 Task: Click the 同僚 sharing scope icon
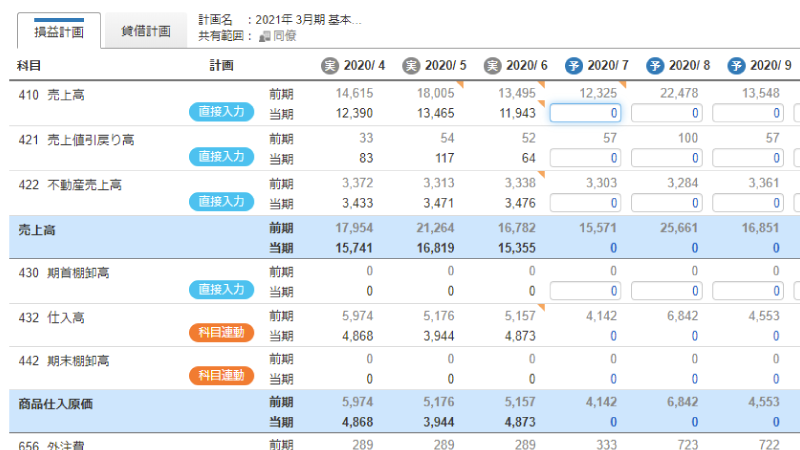[x=264, y=36]
